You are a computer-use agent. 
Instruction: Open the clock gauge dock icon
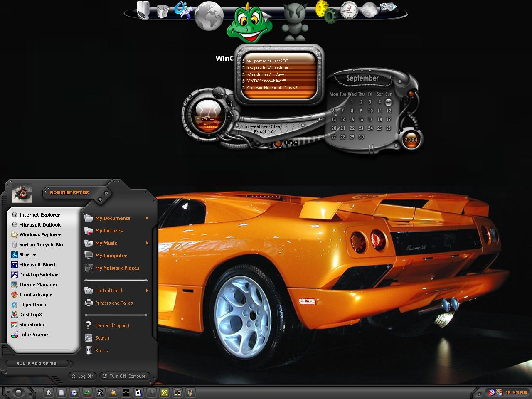[x=349, y=10]
